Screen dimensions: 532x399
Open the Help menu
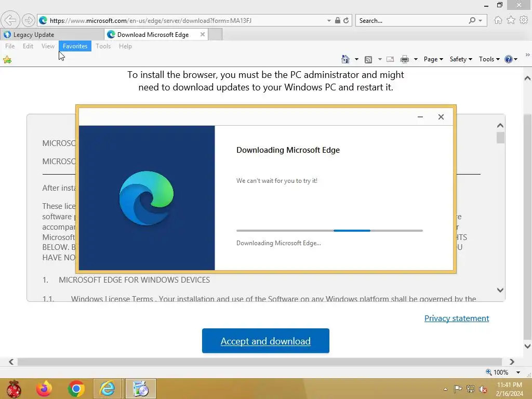point(125,46)
